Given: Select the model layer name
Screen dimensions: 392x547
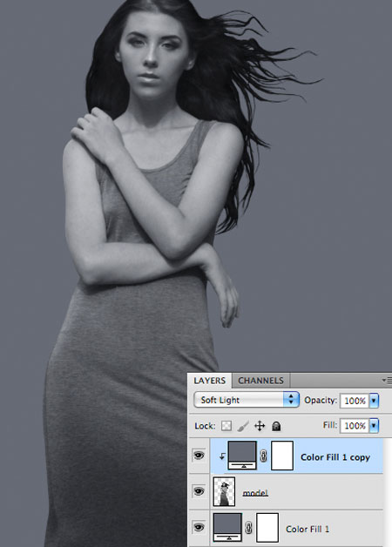Looking at the screenshot, I should (x=255, y=493).
